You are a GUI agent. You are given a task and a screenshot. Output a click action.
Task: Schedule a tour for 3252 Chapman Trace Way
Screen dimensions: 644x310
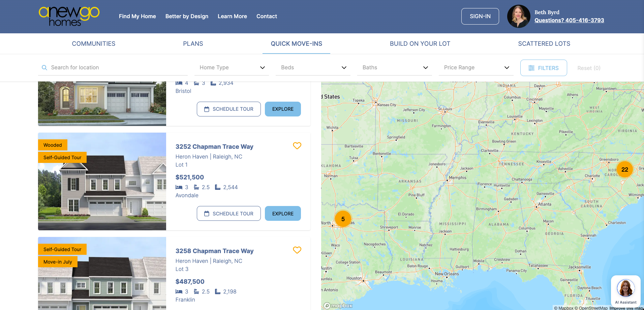[228, 214]
